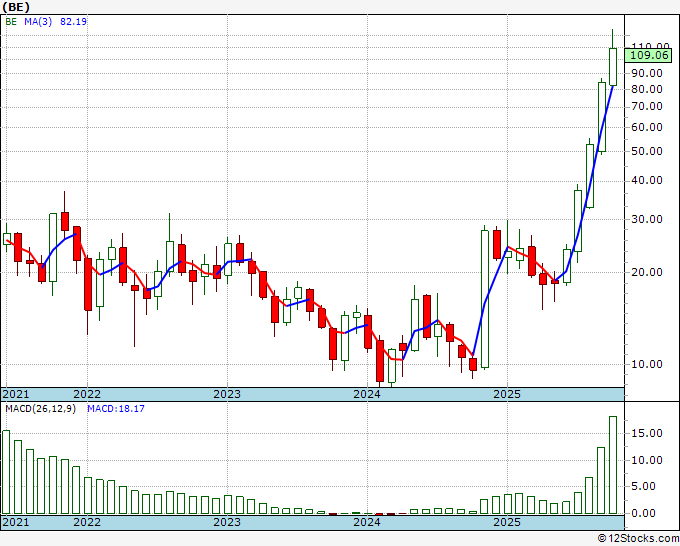The image size is (680, 546).
Task: Click the 20.00 price axis label
Action: [x=648, y=272]
